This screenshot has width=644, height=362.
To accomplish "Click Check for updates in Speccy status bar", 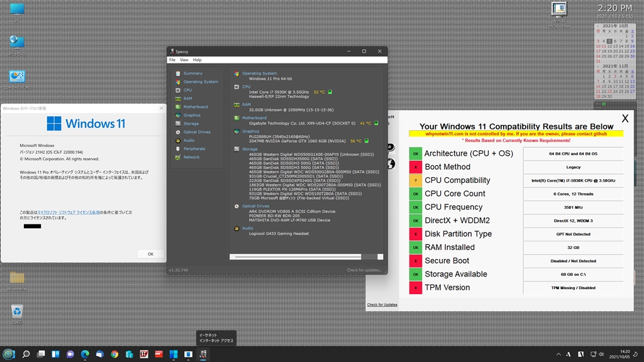I will [364, 270].
